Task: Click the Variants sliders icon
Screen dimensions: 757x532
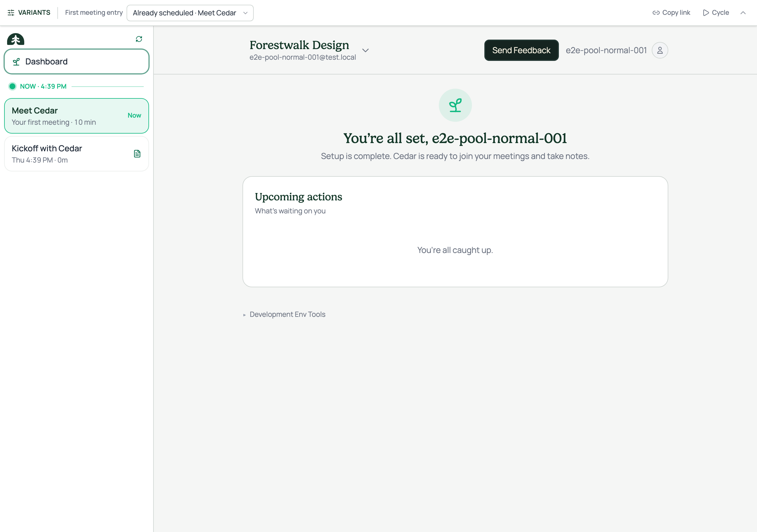Action: pyautogui.click(x=11, y=12)
